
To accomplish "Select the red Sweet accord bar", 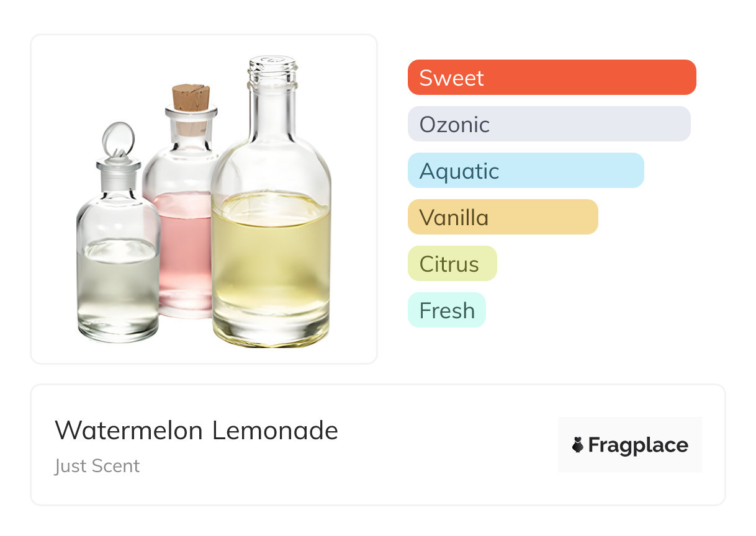I will 551,78.
